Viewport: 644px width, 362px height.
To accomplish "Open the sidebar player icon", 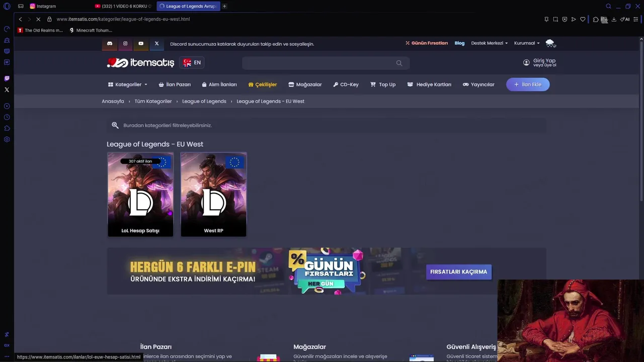I will pos(7,106).
